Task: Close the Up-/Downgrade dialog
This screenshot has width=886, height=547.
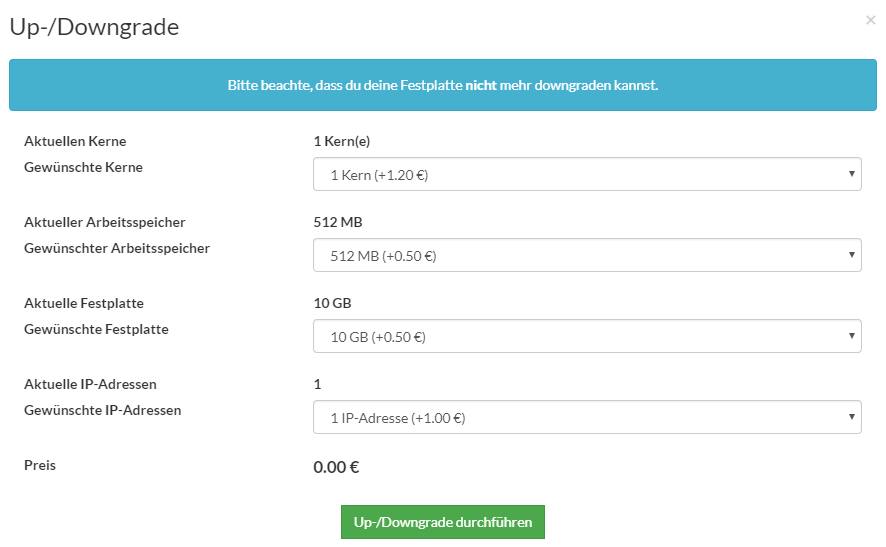Action: click(870, 20)
